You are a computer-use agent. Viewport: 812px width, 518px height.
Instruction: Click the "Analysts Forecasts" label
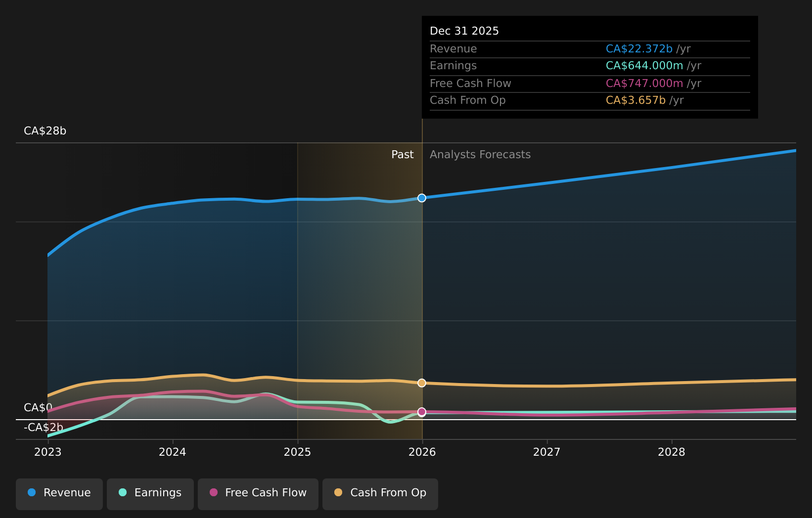tap(480, 155)
